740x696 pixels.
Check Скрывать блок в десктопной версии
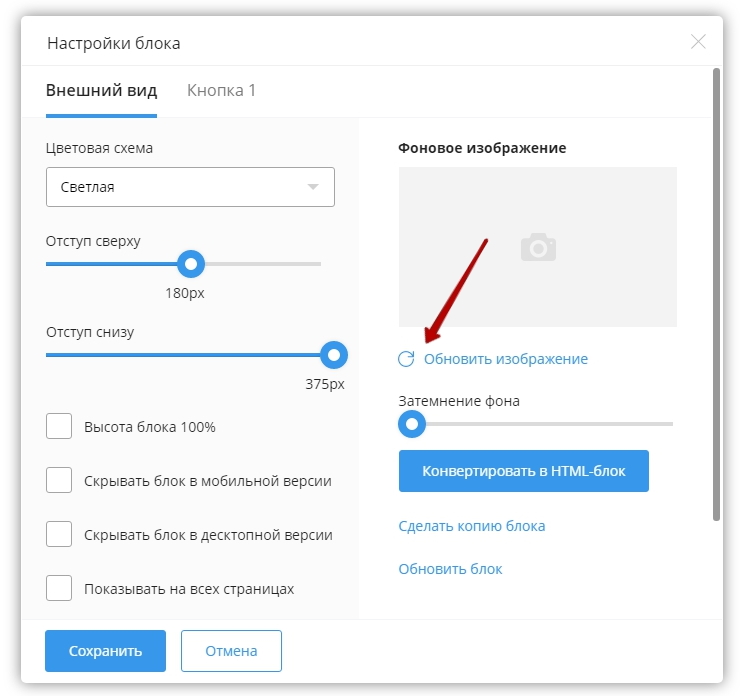[x=59, y=534]
